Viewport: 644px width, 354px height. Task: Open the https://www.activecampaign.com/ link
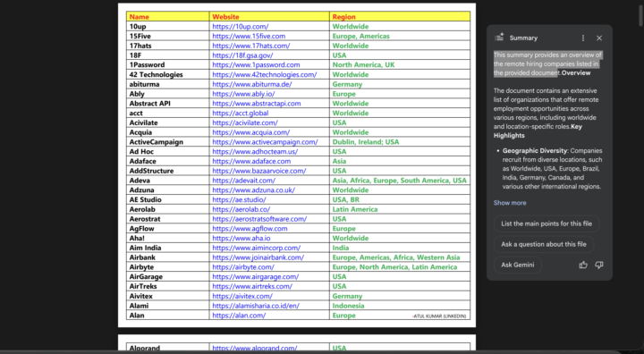click(265, 142)
